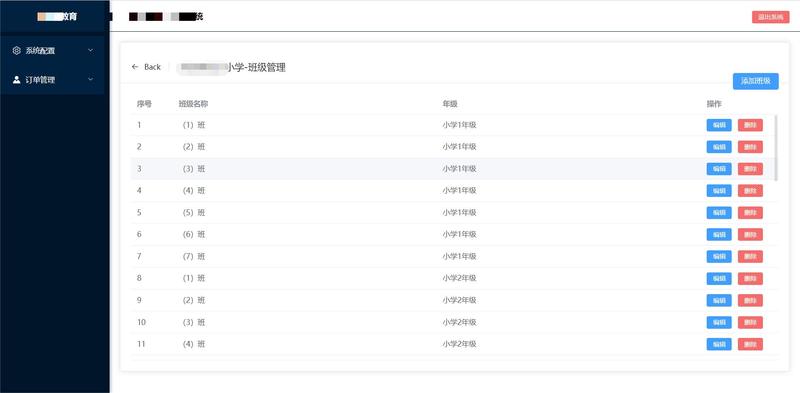The image size is (800, 393).
Task: Delete row 5, (5)班 小学1年级
Action: tap(750, 213)
